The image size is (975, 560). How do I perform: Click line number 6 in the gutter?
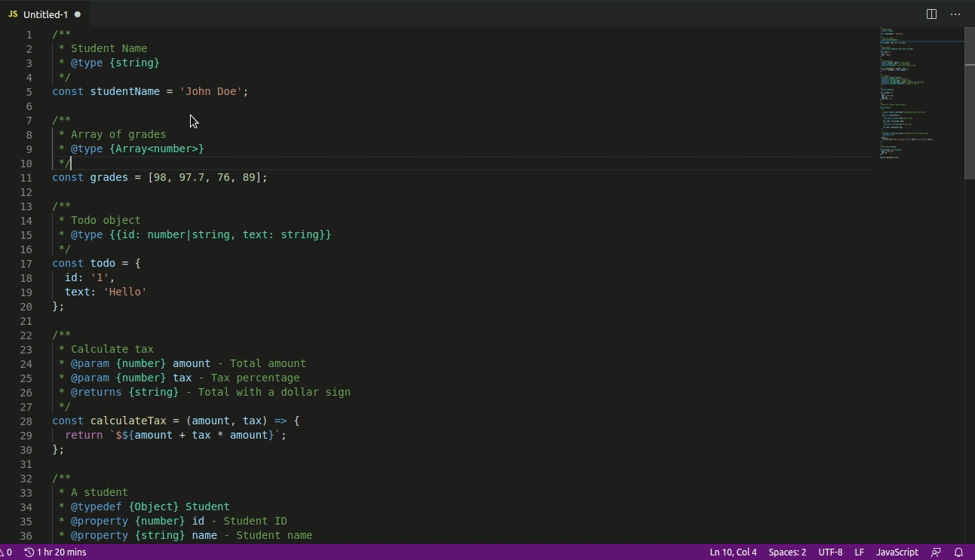point(29,106)
